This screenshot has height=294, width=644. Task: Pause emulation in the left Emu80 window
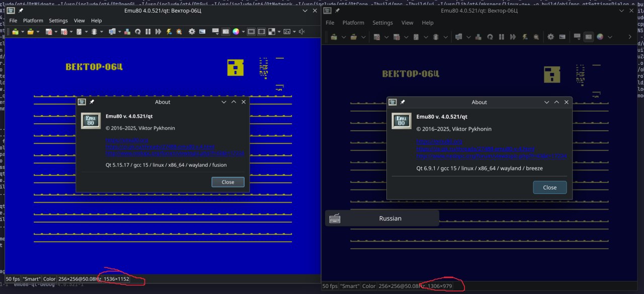tap(148, 32)
